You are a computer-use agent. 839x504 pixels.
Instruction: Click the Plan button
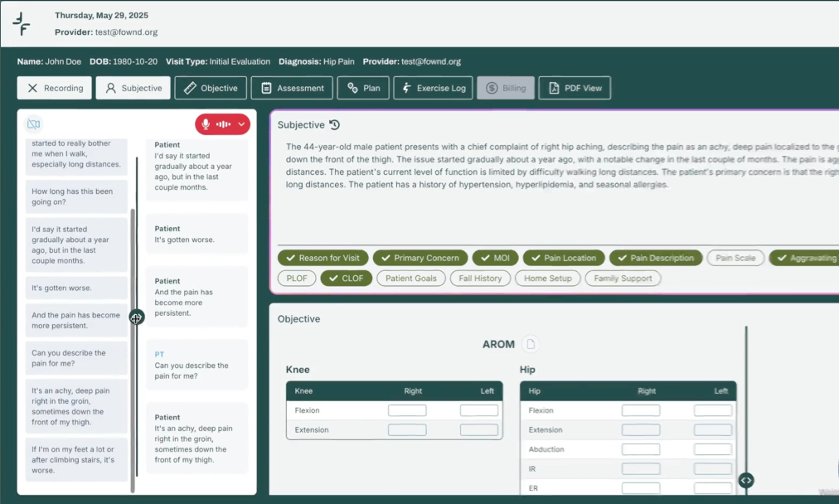point(363,88)
